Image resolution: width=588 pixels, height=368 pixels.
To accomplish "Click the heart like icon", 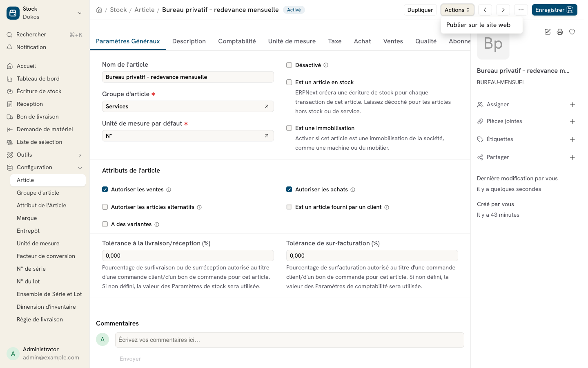I will 572,32.
